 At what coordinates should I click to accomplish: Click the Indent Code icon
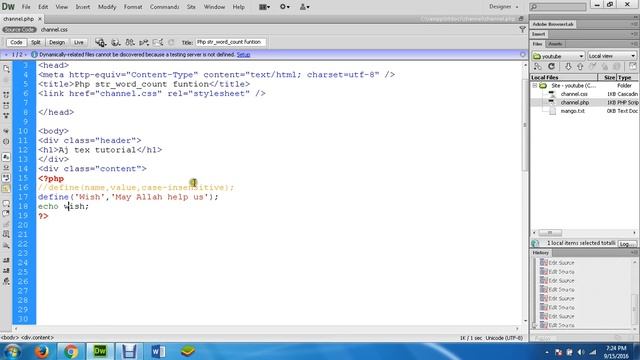[6, 260]
